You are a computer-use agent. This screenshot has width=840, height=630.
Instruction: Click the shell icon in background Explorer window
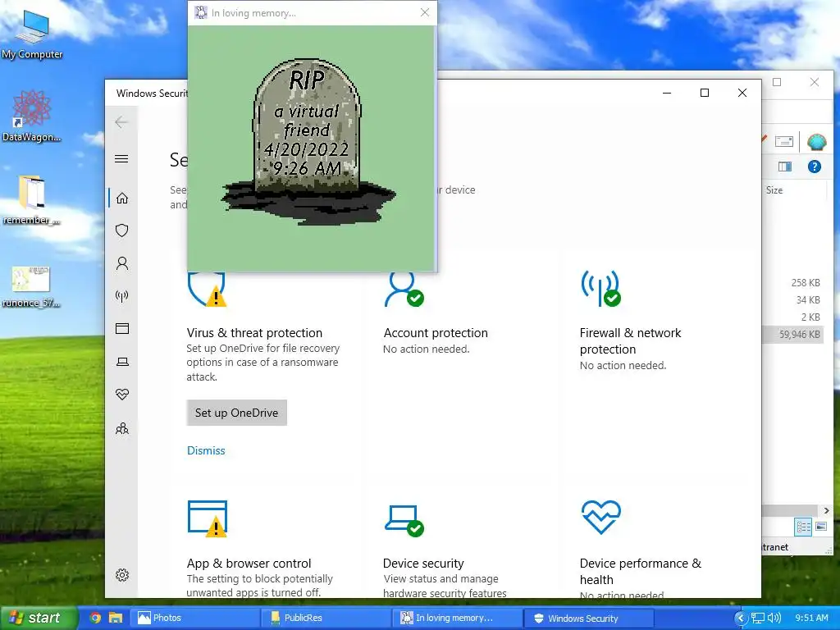tap(817, 142)
